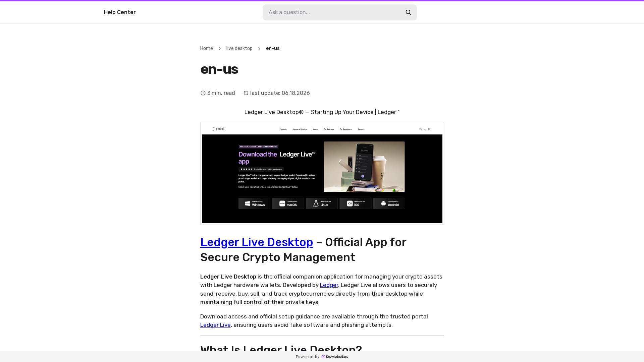Click 'Products' menu in embedded image

[x=283, y=129]
